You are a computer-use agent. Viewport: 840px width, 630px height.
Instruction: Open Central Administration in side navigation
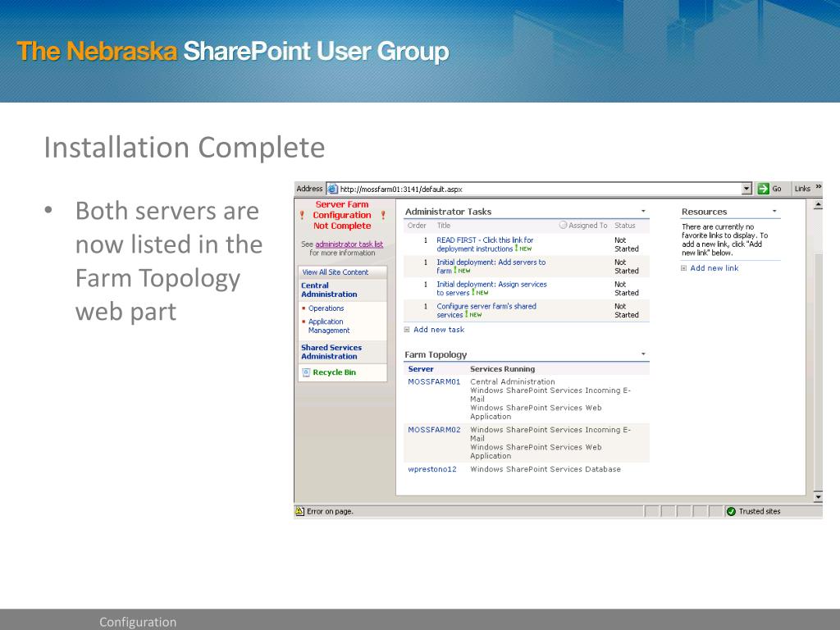tap(329, 290)
